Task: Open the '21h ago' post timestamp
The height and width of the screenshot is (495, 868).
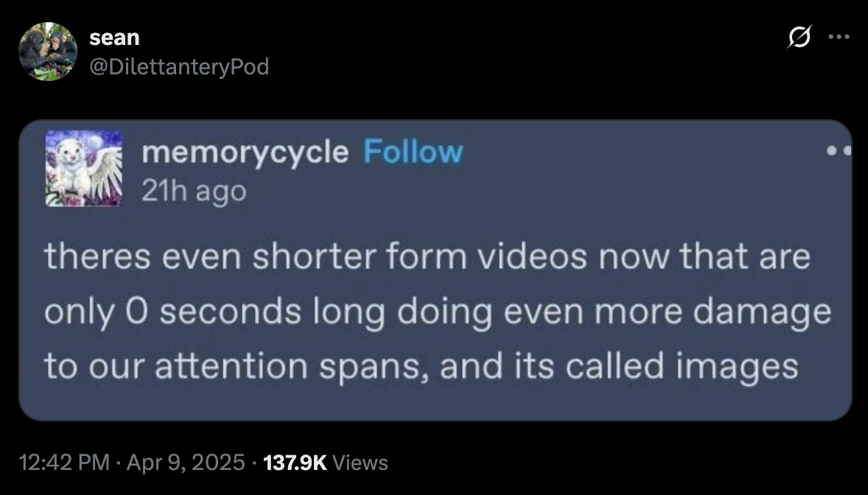Action: 194,192
